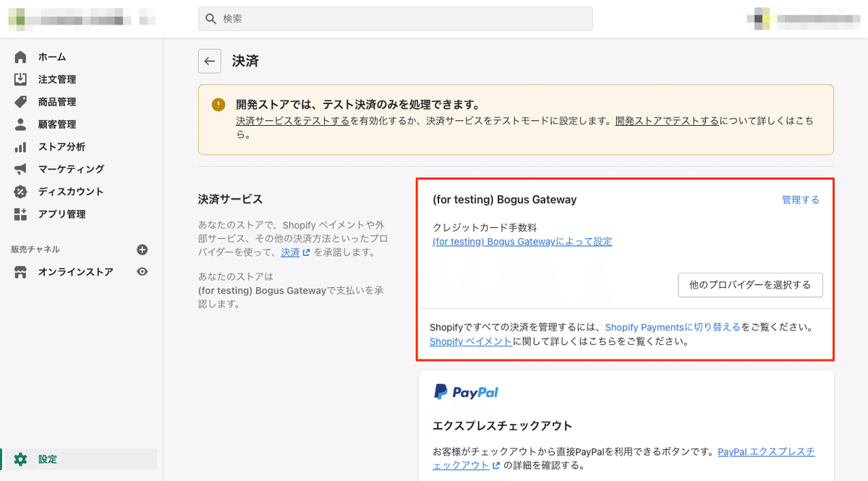Click the エクスプレスチェックアウト heading

click(503, 425)
